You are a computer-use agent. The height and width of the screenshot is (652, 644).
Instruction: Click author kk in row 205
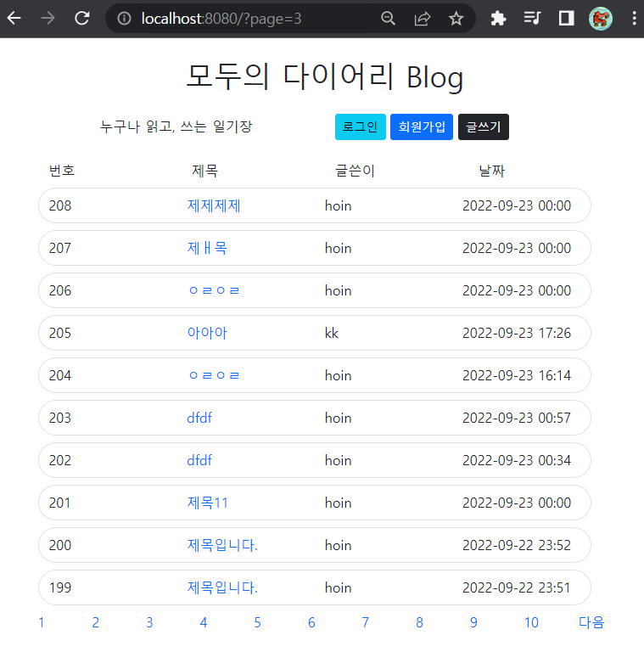(332, 333)
